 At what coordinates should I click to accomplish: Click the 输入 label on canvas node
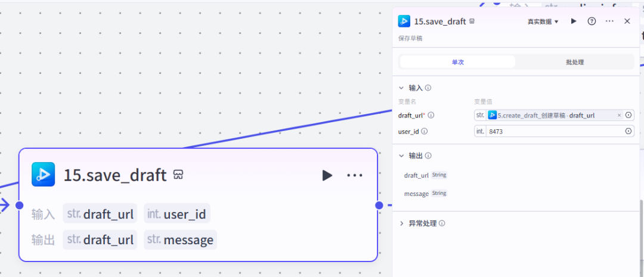(x=43, y=214)
